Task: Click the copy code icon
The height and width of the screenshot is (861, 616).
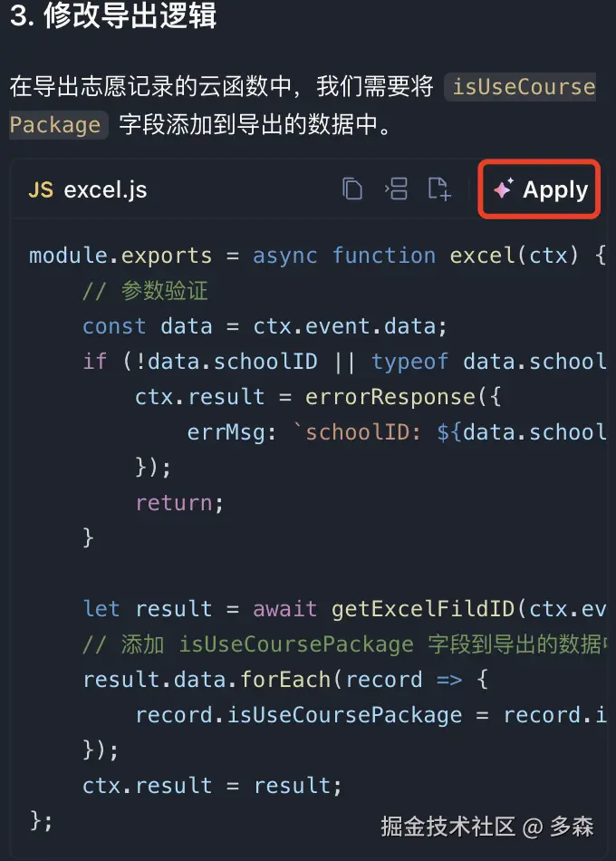Action: [x=351, y=189]
